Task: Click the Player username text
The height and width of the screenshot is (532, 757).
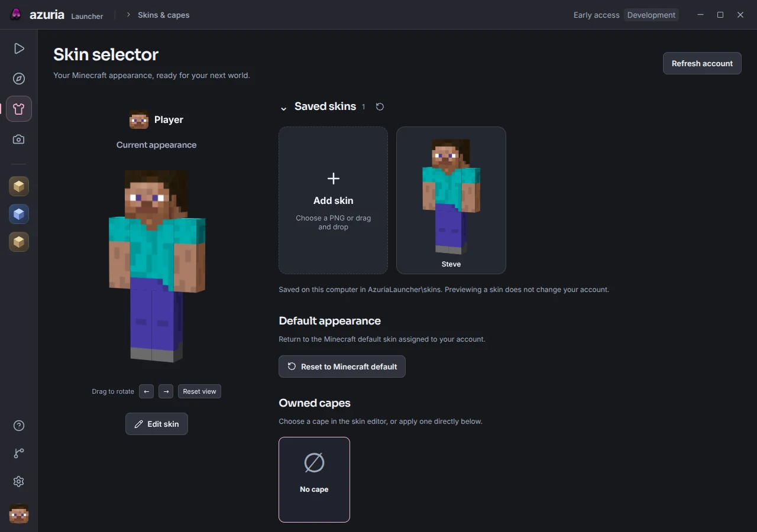Action: [x=169, y=120]
